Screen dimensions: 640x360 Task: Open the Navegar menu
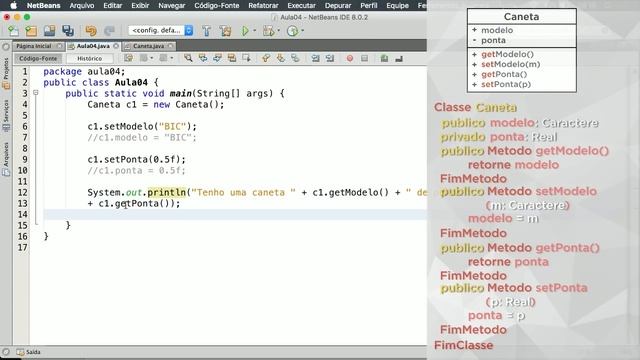[171, 5]
